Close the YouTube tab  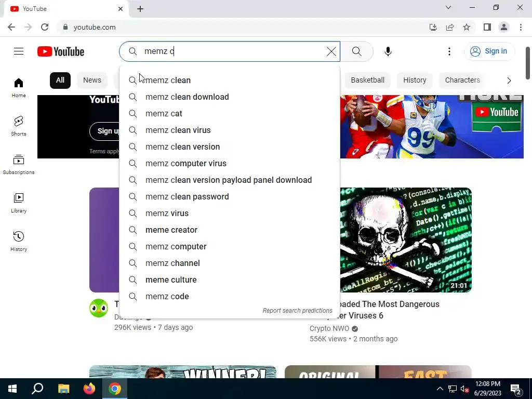pos(121,9)
